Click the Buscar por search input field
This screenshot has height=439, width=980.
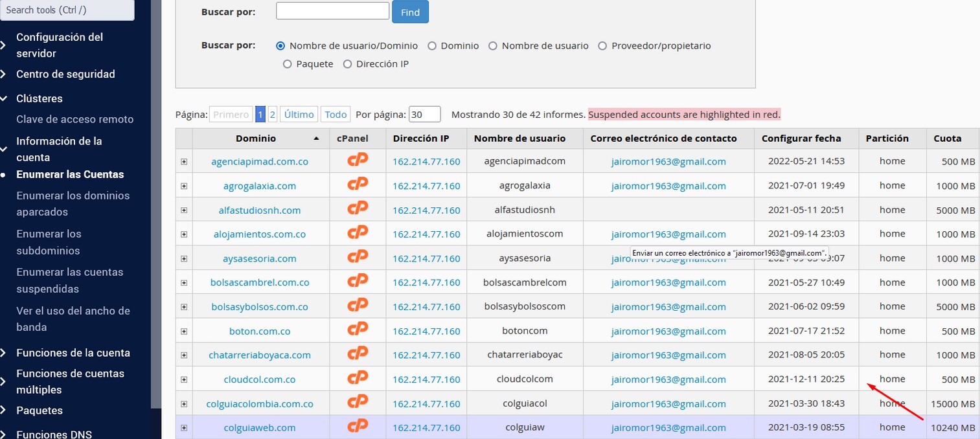coord(332,10)
